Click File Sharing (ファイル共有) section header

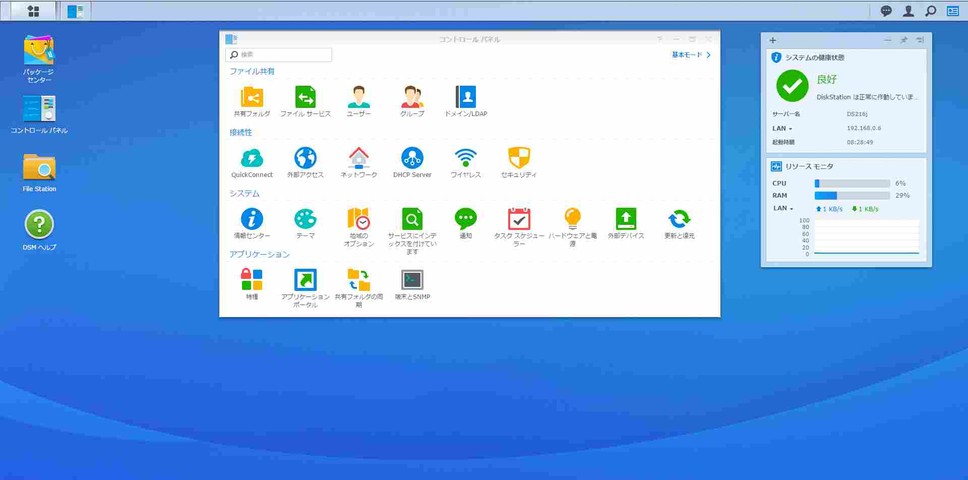tap(252, 72)
